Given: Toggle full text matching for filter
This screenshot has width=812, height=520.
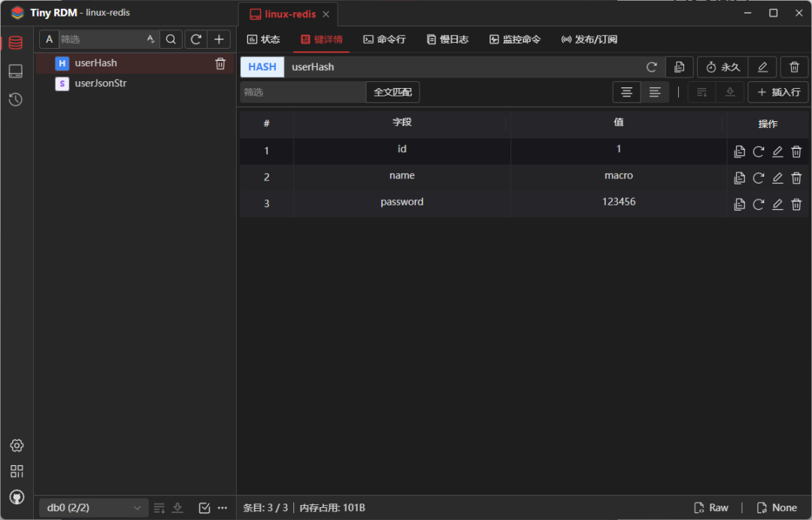Looking at the screenshot, I should point(392,92).
